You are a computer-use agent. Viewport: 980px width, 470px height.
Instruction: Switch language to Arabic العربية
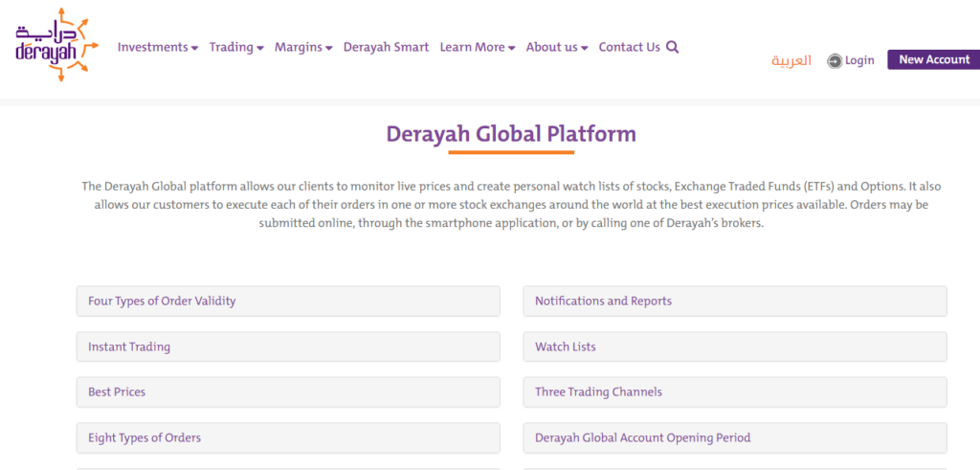pos(791,60)
